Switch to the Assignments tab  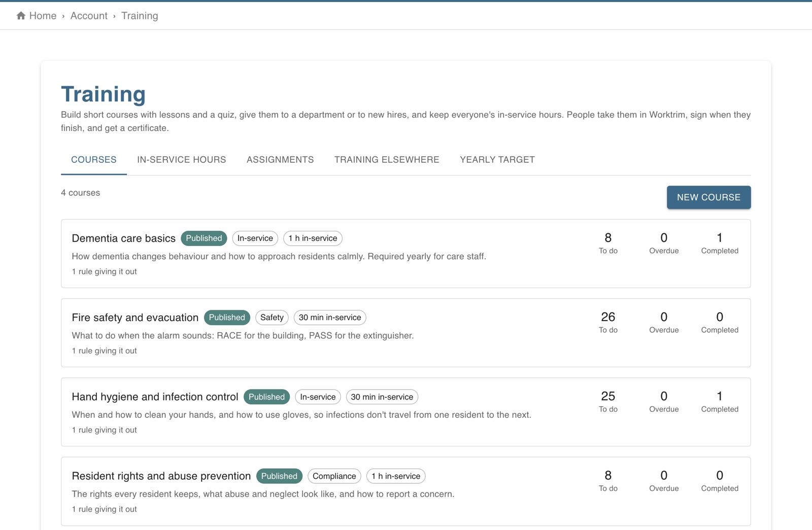[x=280, y=160]
